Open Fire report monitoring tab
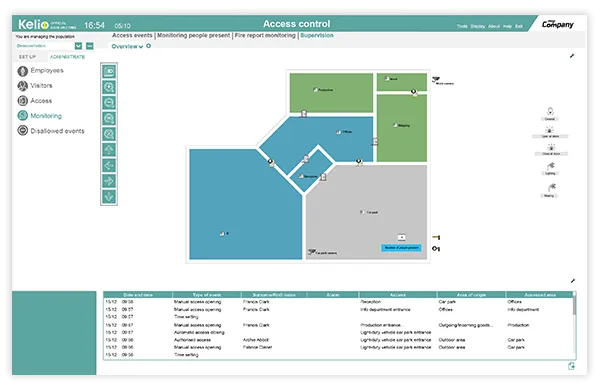 265,35
